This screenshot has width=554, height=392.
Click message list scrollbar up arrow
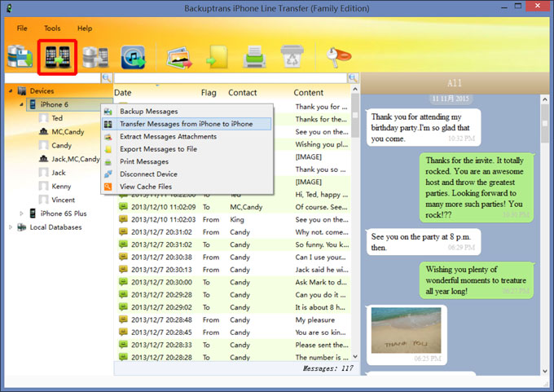coord(355,90)
